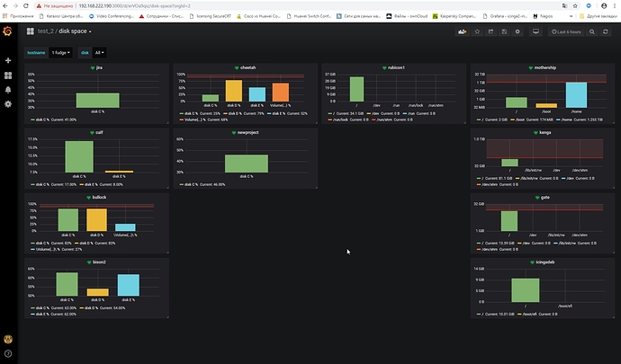Expand the hostname variable dropdown
The image size is (621, 364).
tap(60, 53)
